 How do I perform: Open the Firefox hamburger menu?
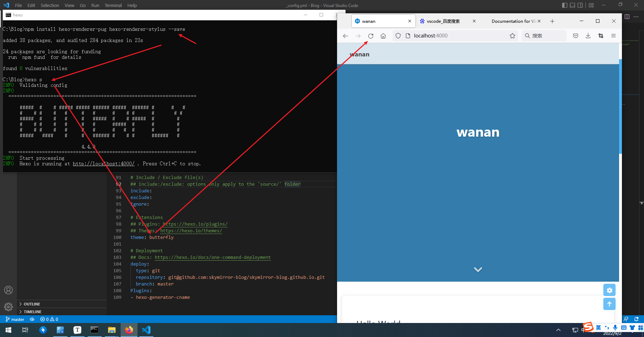coord(613,36)
